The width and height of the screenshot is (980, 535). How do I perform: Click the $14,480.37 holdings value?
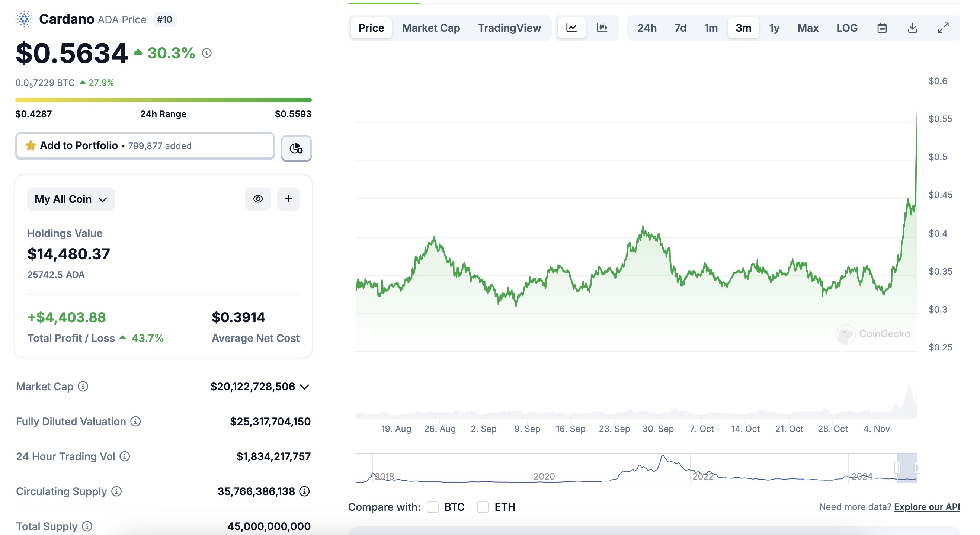click(68, 254)
